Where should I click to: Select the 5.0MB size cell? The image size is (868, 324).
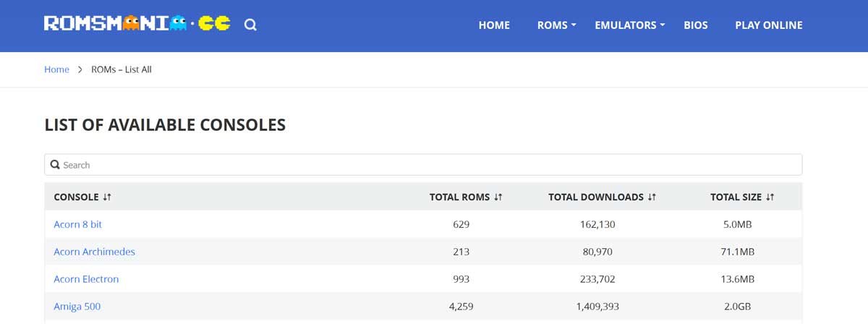pos(738,224)
